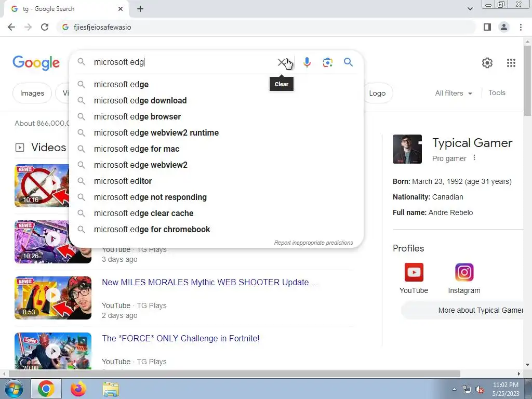Open tab search dropdown arrow
The height and width of the screenshot is (399, 532).
(x=470, y=9)
